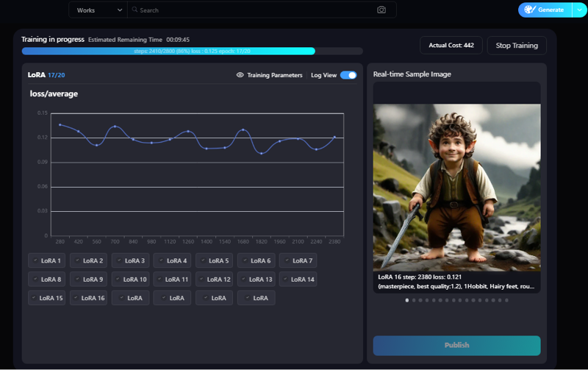
Task: Click the magnifier search icon
Action: click(135, 10)
